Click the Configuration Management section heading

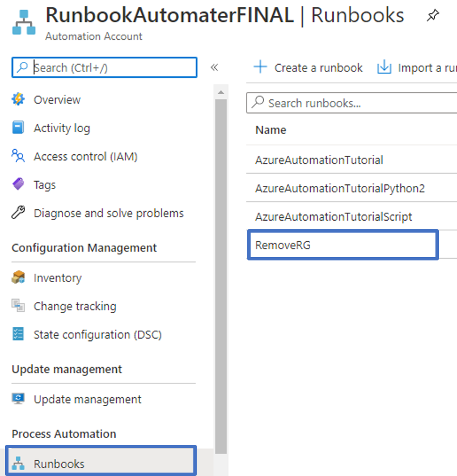point(84,248)
